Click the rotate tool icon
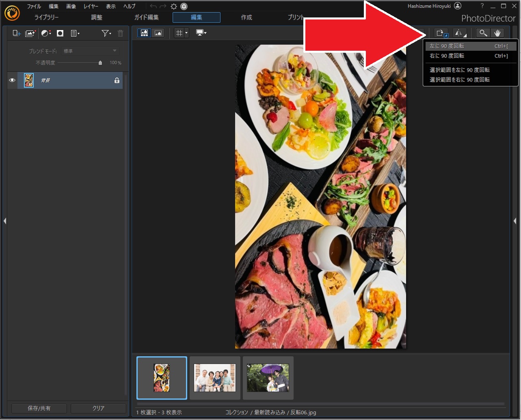The width and height of the screenshot is (521, 420). [x=441, y=33]
